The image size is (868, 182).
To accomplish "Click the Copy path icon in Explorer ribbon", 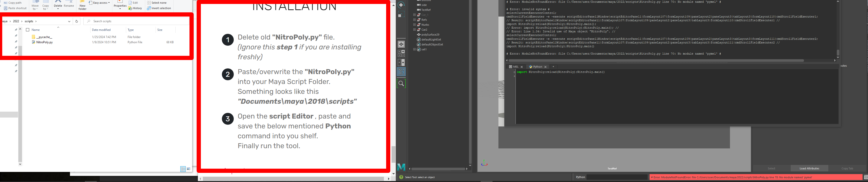I will 5,3.
